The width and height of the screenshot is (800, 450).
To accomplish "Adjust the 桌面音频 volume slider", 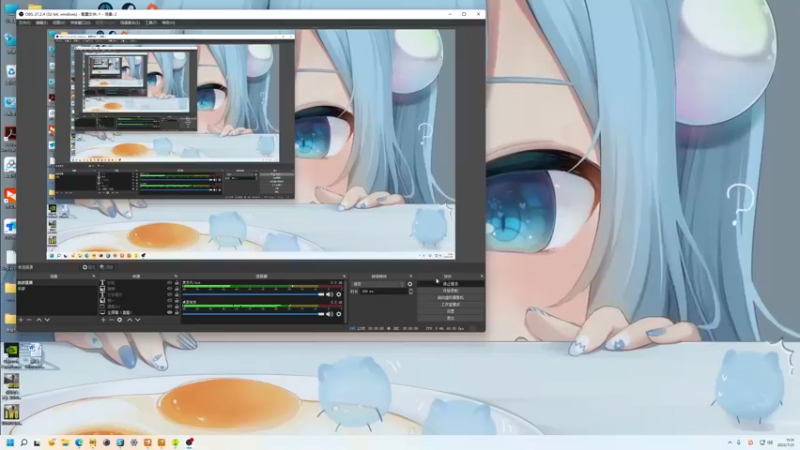I will [254, 314].
